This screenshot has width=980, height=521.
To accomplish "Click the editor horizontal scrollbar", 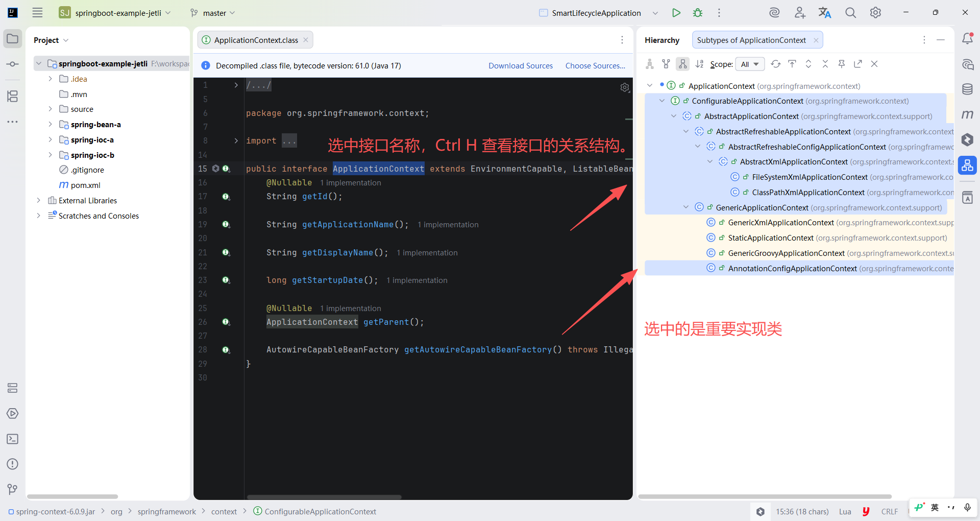I will coord(324,497).
